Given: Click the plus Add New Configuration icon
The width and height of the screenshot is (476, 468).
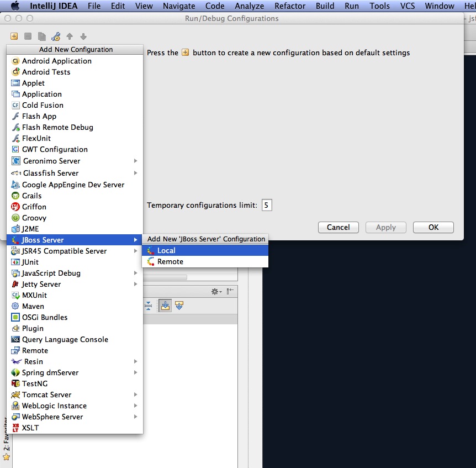Looking at the screenshot, I should [14, 36].
